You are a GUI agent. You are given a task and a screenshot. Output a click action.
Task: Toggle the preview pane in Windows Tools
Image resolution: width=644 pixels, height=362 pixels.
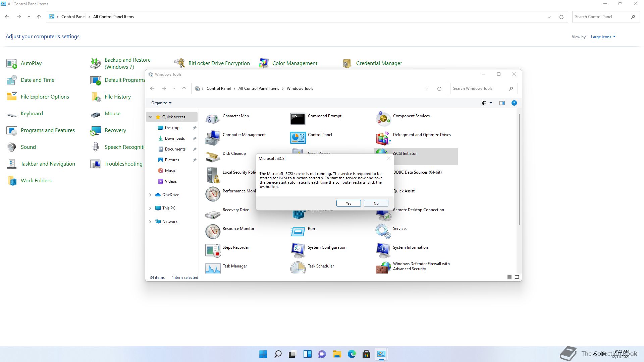coord(502,103)
